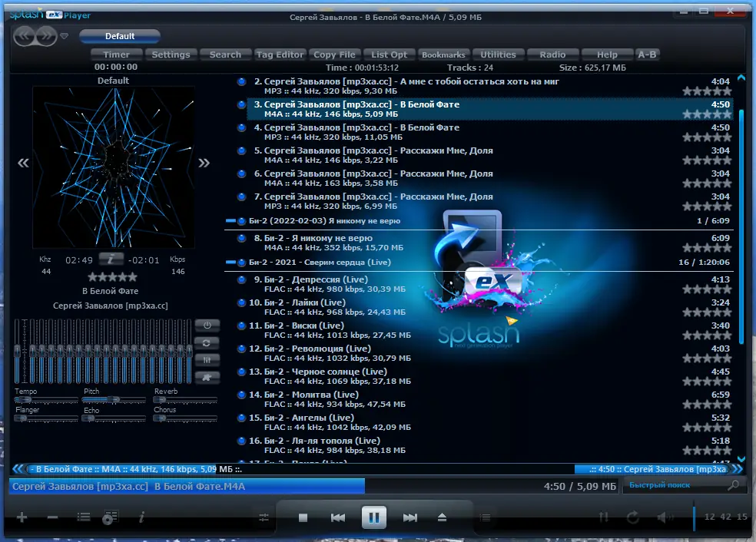This screenshot has height=542, width=756.
Task: Click the visualization thumbnail panel
Action: coord(113,167)
